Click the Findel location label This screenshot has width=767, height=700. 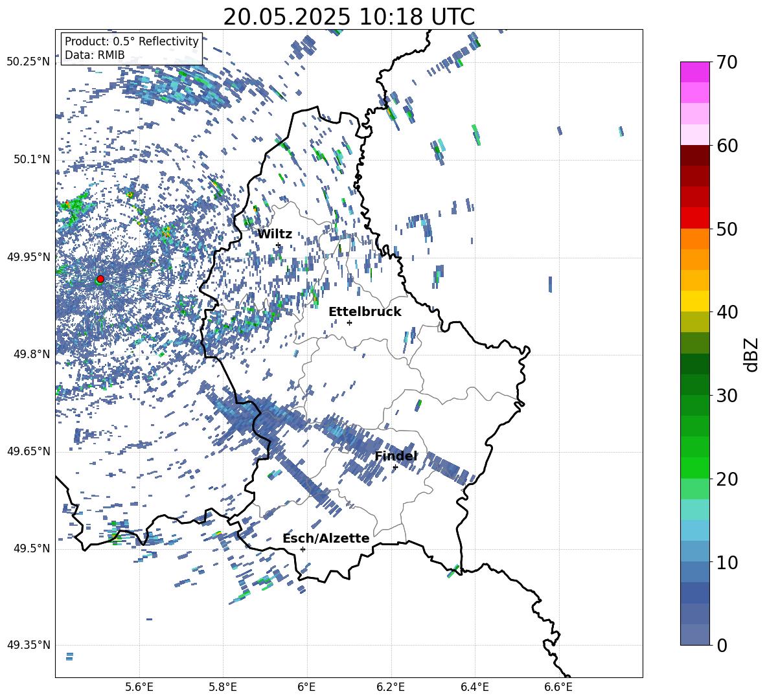(396, 456)
